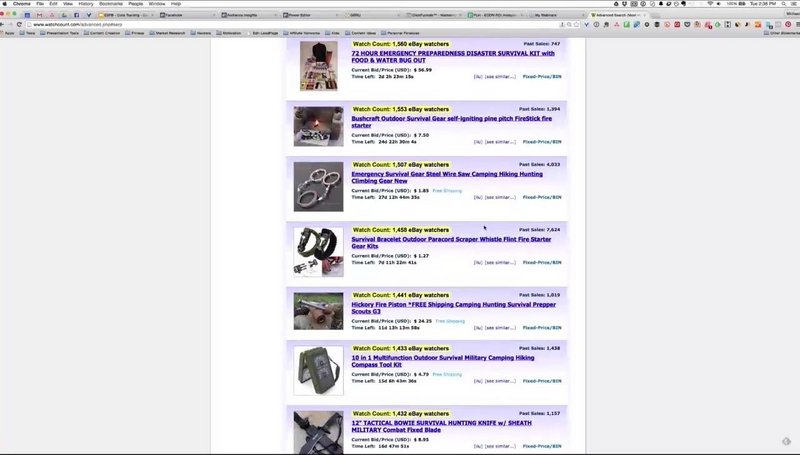Open the Survival Bracelet Paracord listing

point(451,243)
